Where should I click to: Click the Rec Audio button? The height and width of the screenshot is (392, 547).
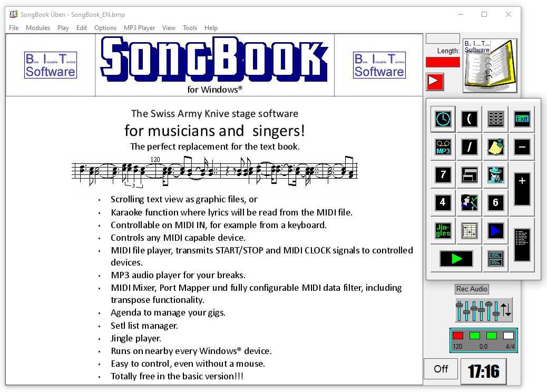[472, 289]
